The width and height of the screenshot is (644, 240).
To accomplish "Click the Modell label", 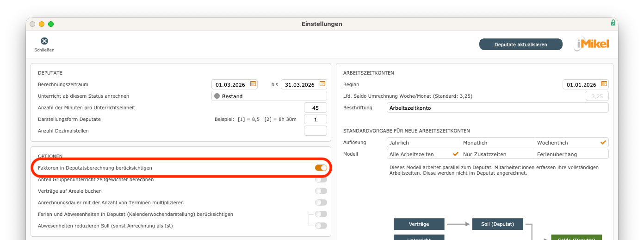I will (x=351, y=154).
